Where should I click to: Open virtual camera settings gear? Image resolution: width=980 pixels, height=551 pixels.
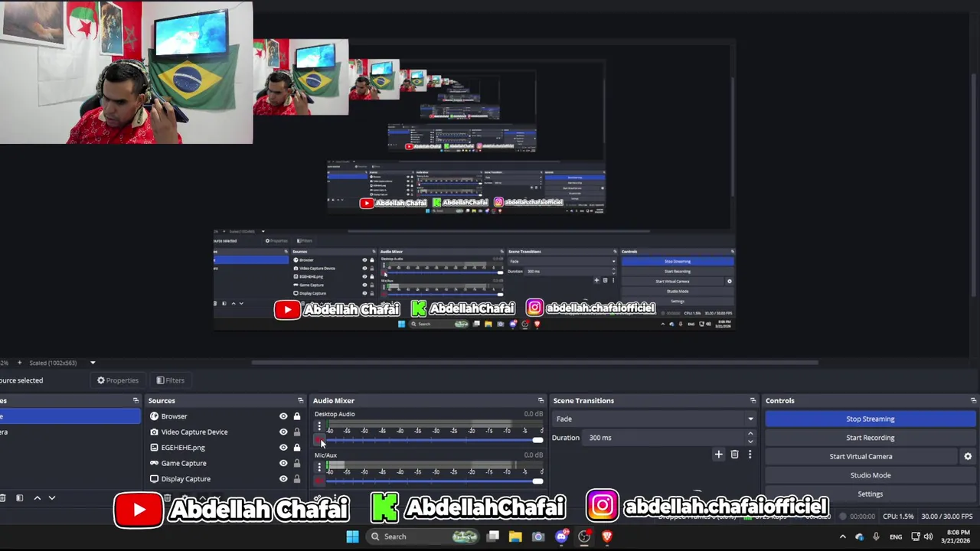(968, 456)
